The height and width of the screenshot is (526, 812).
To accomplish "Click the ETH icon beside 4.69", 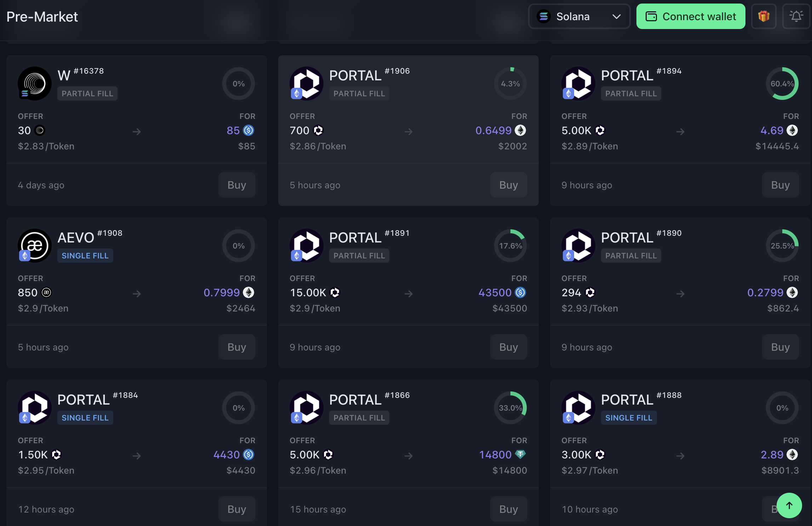I will click(x=792, y=130).
